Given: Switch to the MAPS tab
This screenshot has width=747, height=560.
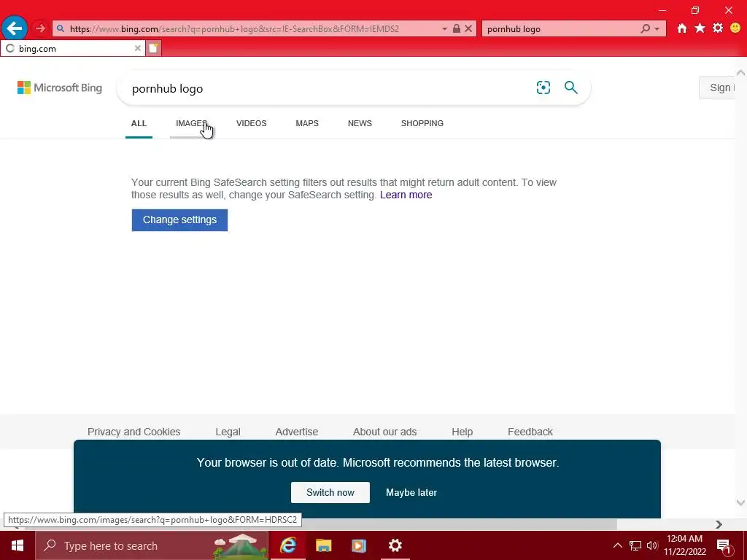Looking at the screenshot, I should [307, 123].
